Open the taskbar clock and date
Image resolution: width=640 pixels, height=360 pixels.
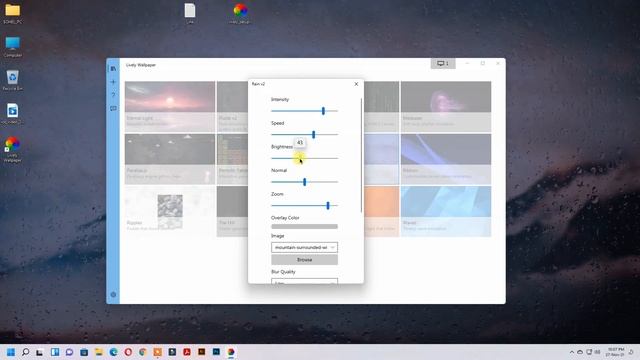pyautogui.click(x=615, y=352)
